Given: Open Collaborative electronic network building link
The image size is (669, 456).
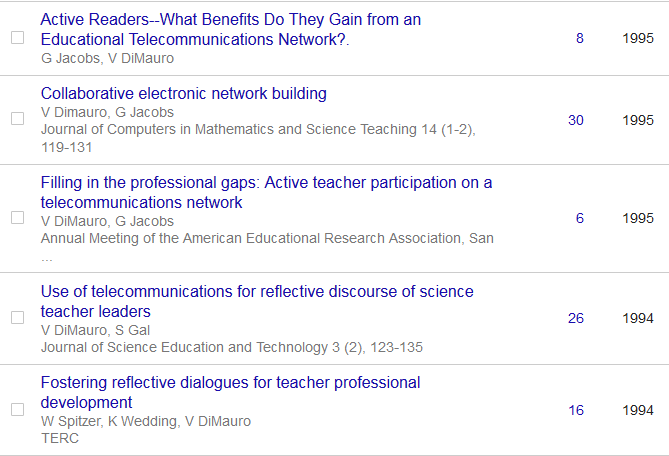Looking at the screenshot, I should tap(183, 93).
